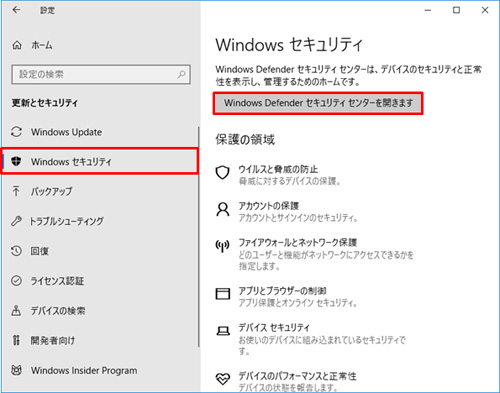Click the アカウントの保護 person icon
This screenshot has height=393, width=500.
223,209
